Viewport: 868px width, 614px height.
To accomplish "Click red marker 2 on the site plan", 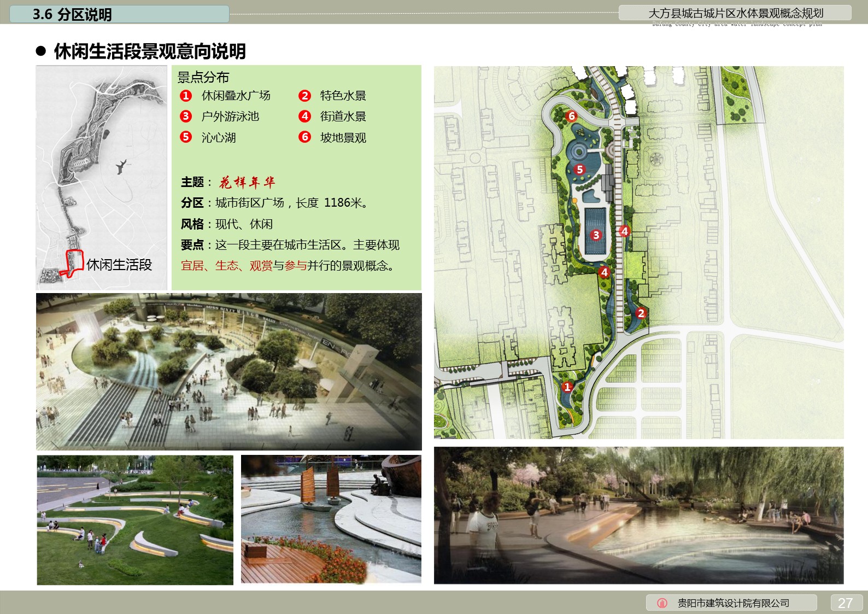I will [x=641, y=313].
